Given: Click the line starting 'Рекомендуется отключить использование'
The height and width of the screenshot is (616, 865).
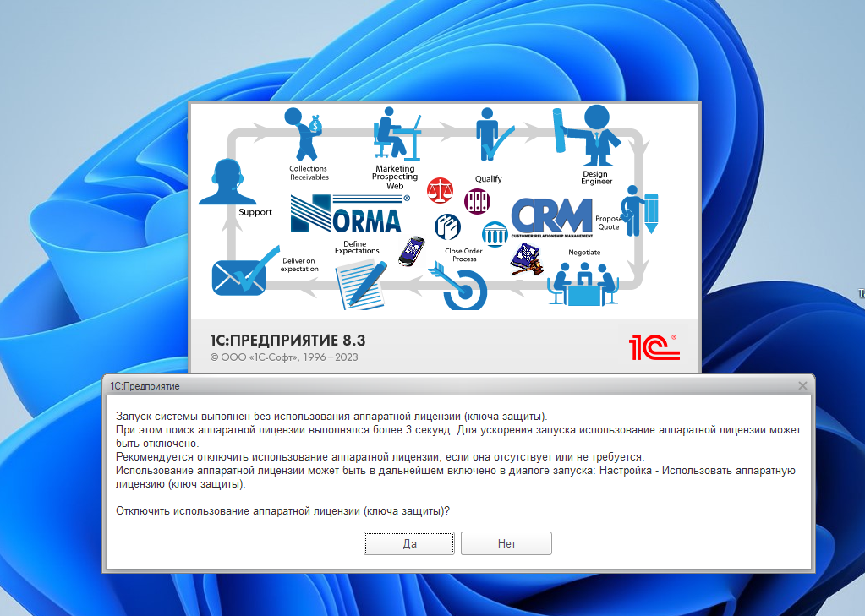Looking at the screenshot, I should click(x=380, y=457).
